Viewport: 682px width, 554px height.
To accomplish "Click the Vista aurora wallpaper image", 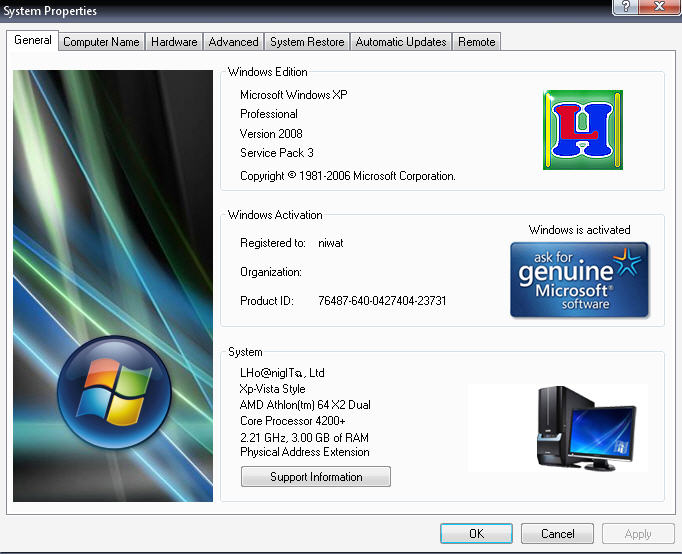I will [113, 286].
